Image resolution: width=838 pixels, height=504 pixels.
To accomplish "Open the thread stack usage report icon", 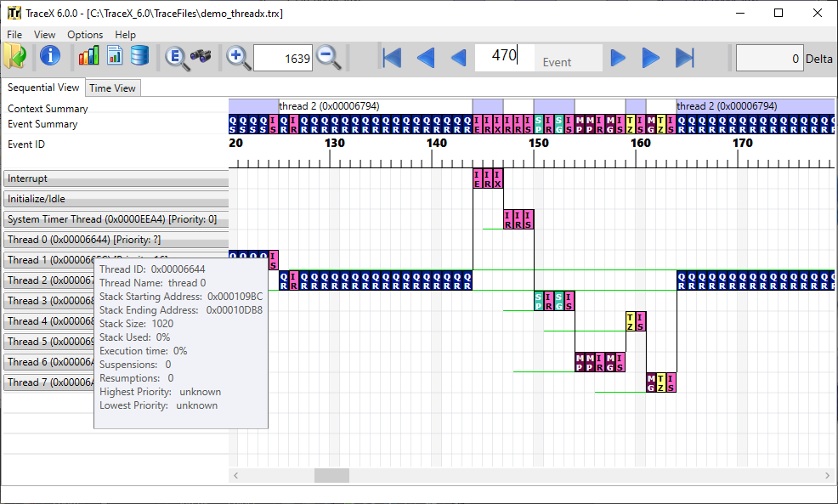I will tap(113, 57).
